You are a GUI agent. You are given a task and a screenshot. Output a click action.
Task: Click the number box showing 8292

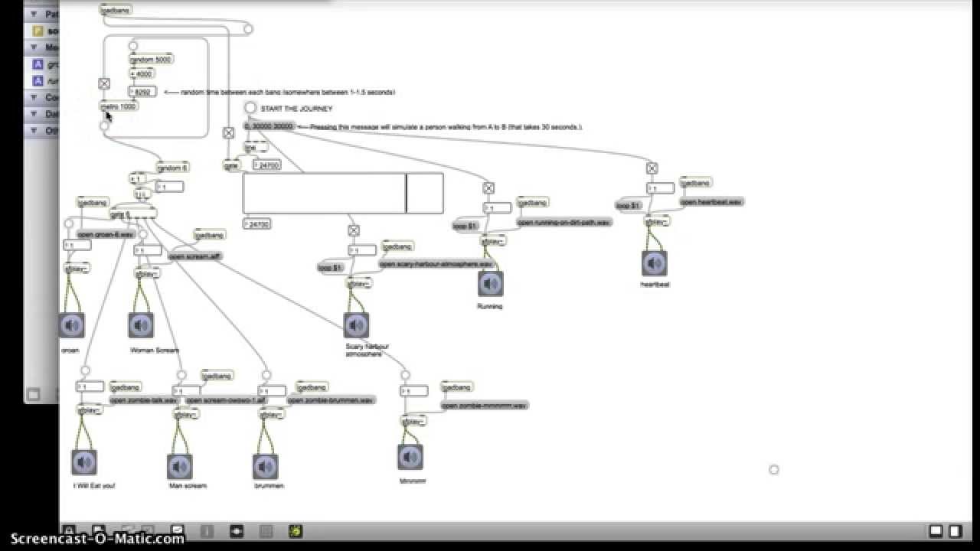[142, 92]
